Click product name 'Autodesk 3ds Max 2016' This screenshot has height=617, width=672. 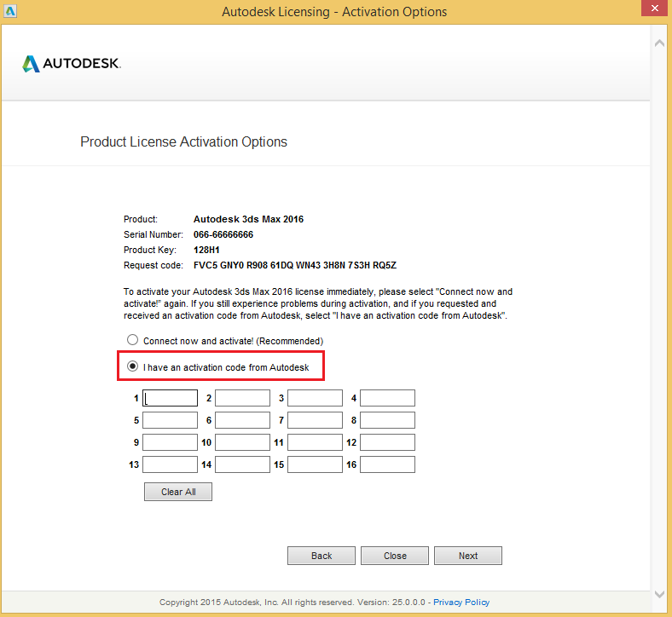coord(248,219)
